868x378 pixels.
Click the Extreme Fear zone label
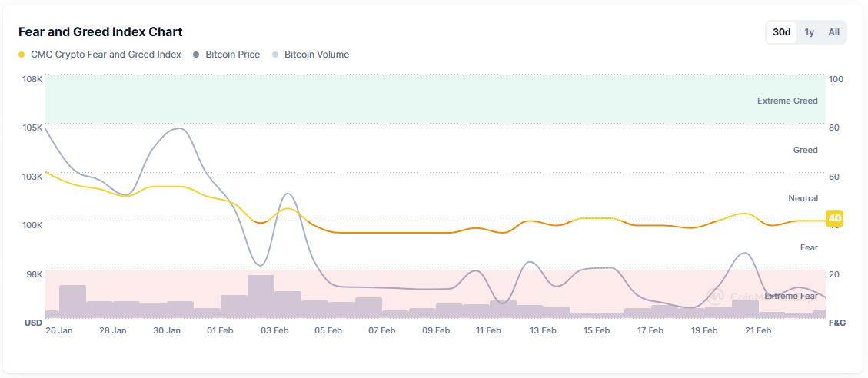790,296
